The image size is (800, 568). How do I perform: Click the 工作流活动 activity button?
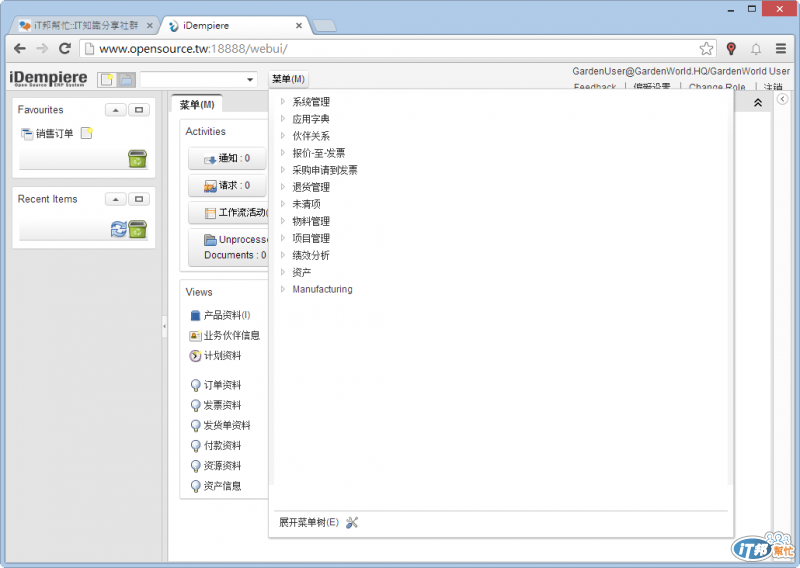[x=228, y=213]
